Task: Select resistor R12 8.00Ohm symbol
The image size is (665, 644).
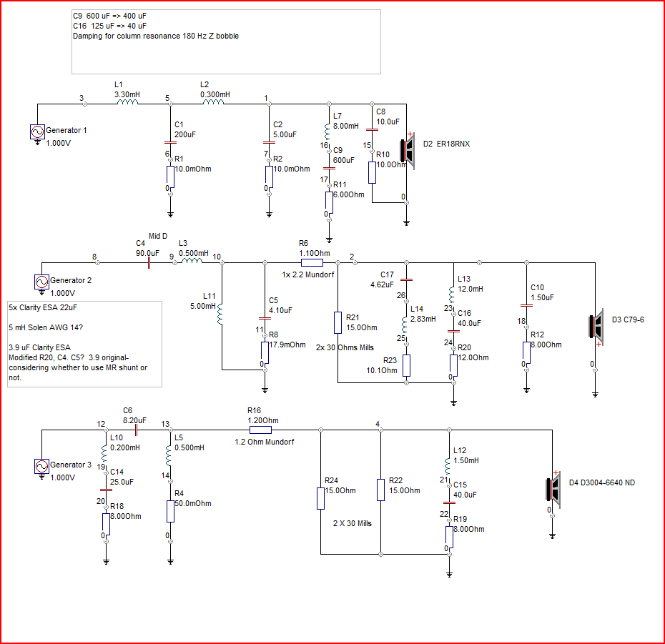Action: pyautogui.click(x=526, y=353)
